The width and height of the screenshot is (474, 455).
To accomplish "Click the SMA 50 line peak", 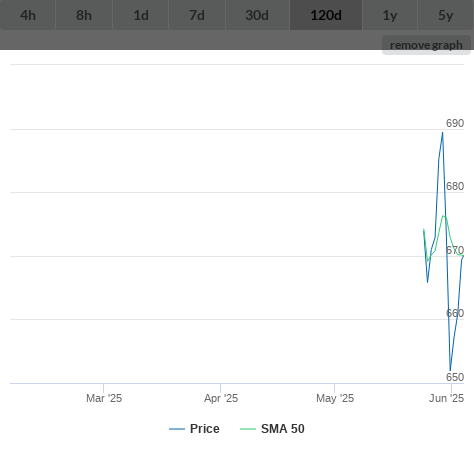I will click(x=444, y=216).
